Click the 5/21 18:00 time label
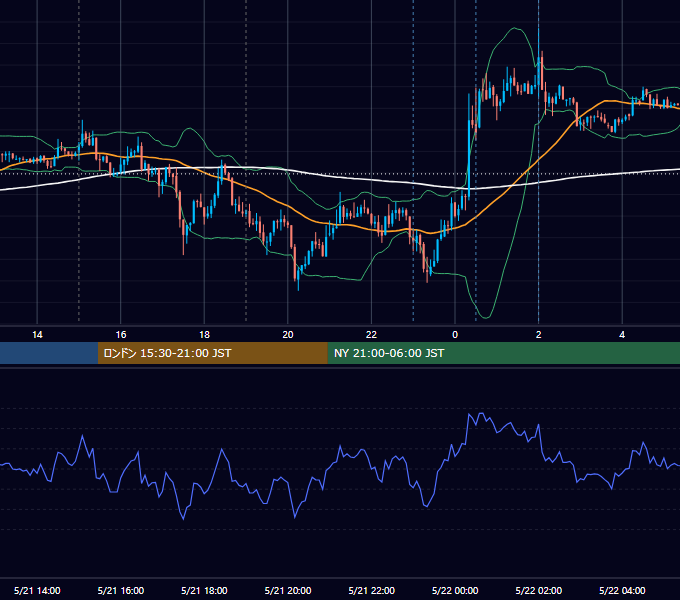 (x=204, y=590)
